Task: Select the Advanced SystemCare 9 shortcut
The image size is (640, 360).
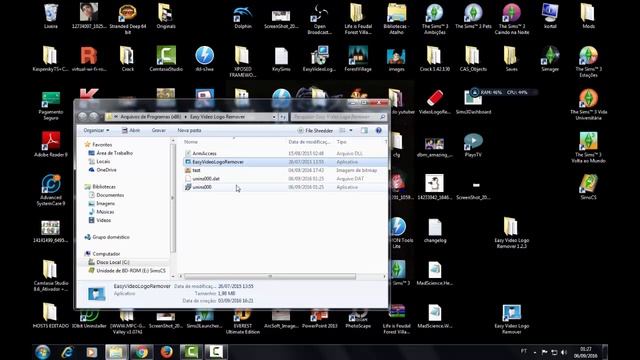Action: coord(51,190)
